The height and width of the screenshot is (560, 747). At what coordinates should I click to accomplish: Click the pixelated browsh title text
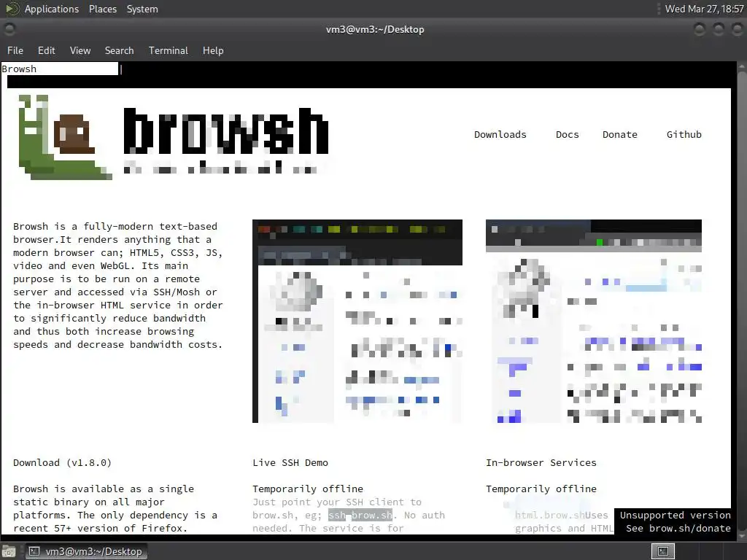pos(226,131)
